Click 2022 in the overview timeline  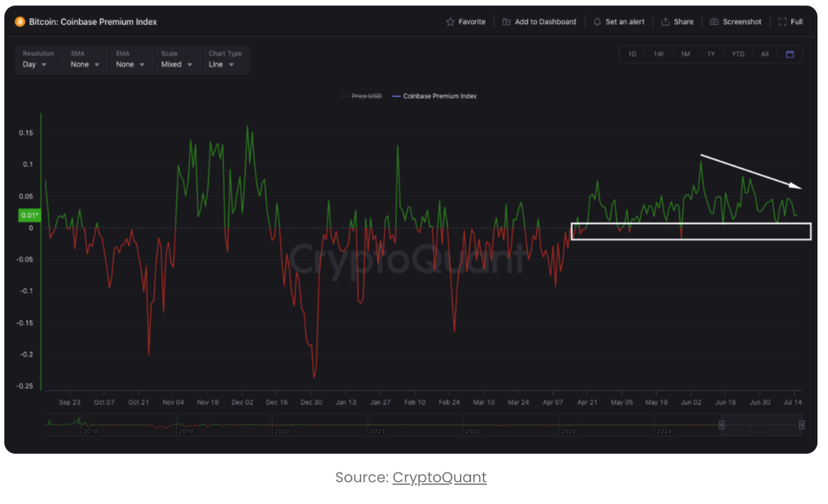pos(473,431)
